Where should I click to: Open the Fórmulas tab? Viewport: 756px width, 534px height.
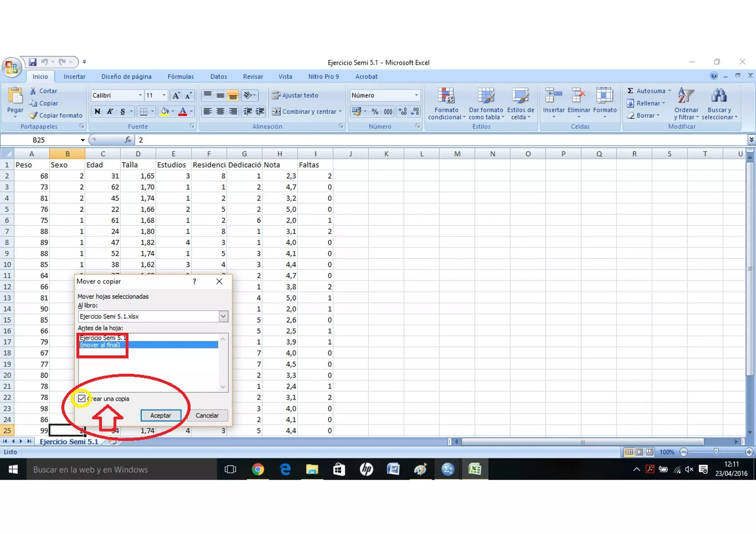(181, 77)
